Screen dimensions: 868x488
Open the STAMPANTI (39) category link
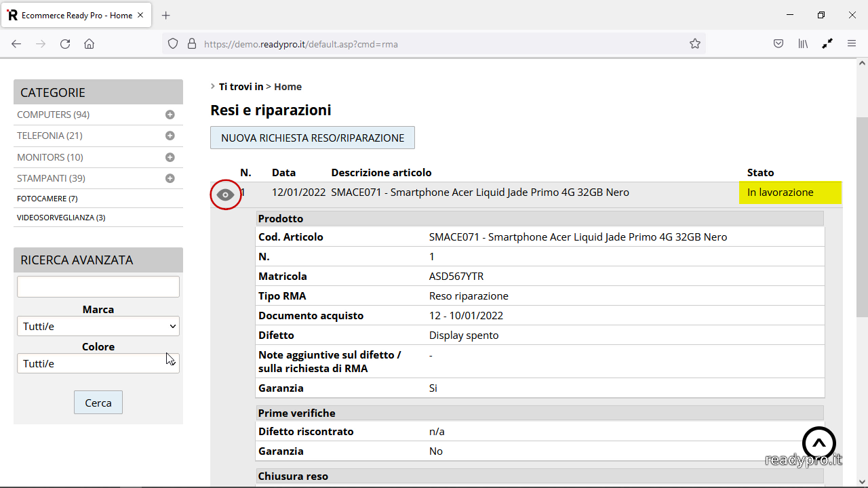coord(52,178)
